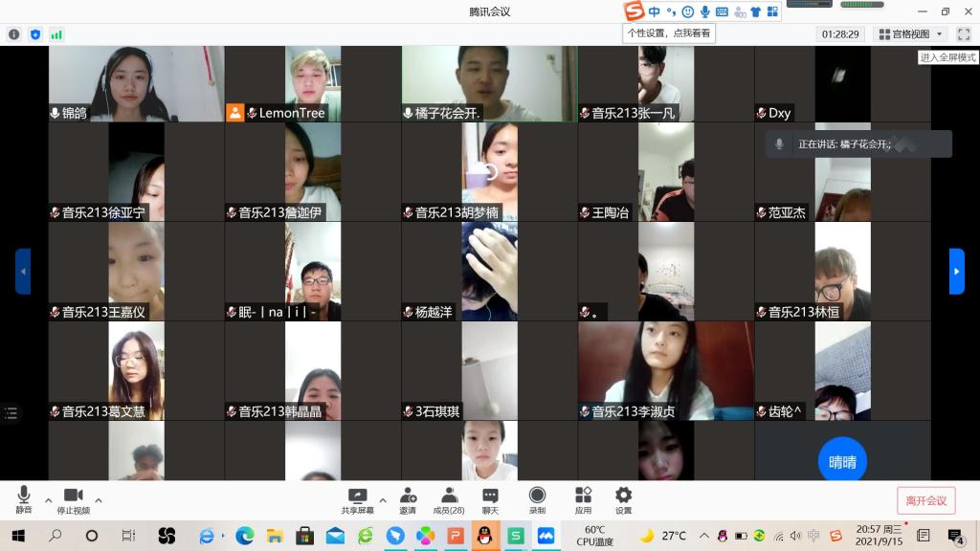Click the blue security shield icon
The height and width of the screenshot is (551, 980).
[35, 34]
